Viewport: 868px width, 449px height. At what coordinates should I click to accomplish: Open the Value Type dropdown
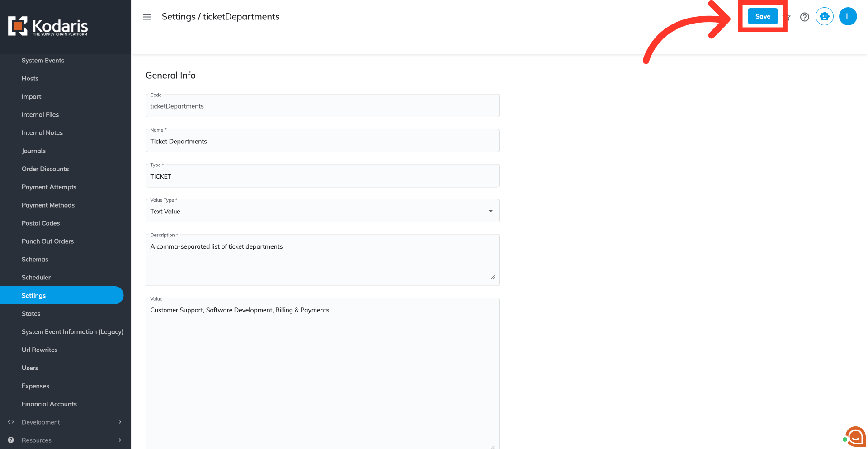click(x=322, y=211)
